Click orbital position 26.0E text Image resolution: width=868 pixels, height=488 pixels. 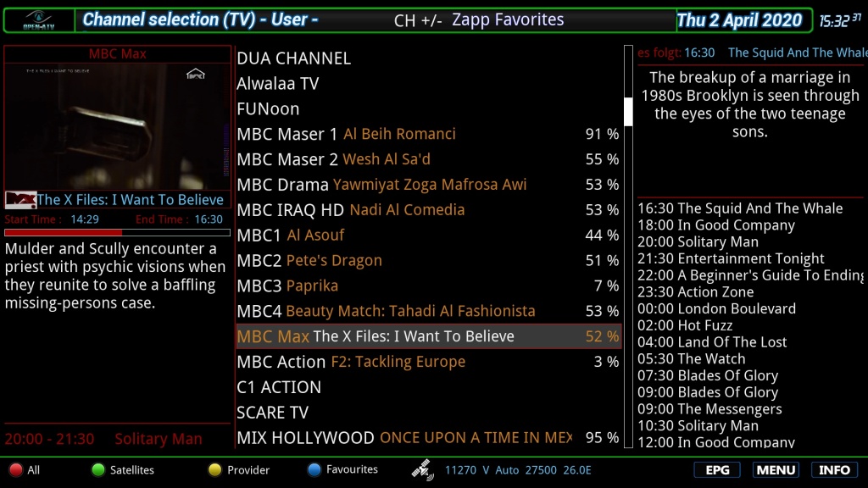click(577, 469)
